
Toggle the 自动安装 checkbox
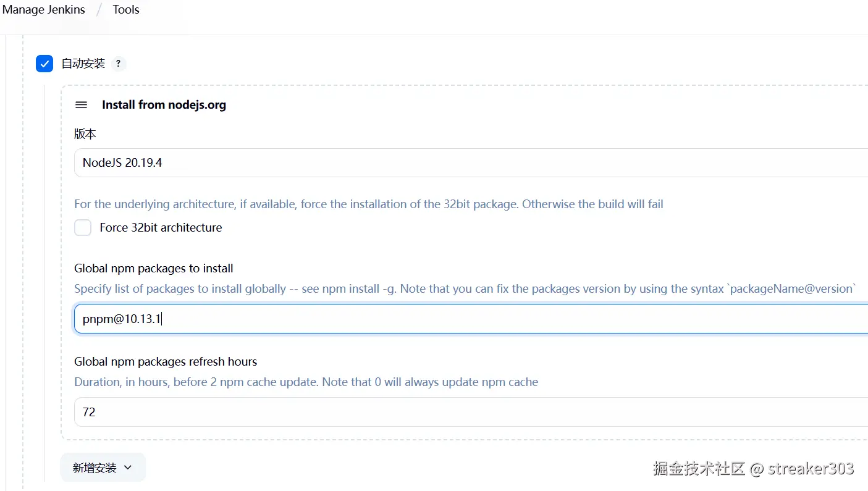tap(44, 64)
